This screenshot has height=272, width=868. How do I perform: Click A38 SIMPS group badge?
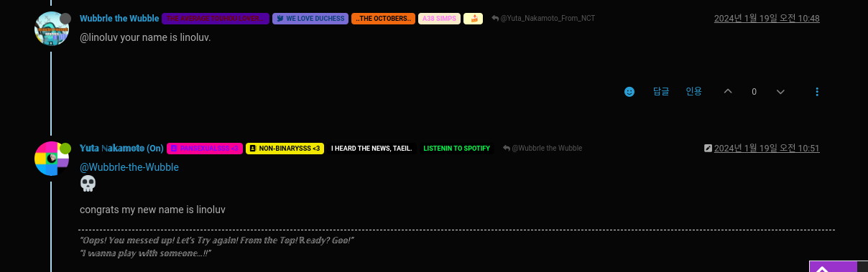[439, 19]
